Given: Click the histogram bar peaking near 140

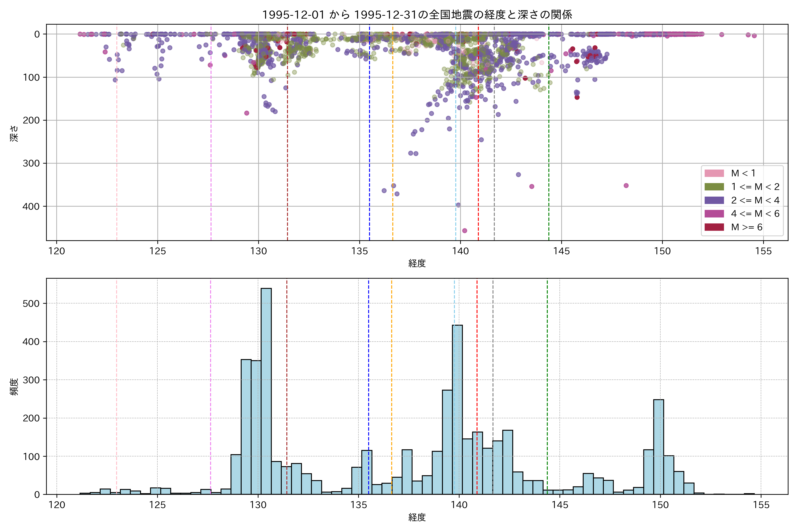Looking at the screenshot, I should click(x=457, y=407).
